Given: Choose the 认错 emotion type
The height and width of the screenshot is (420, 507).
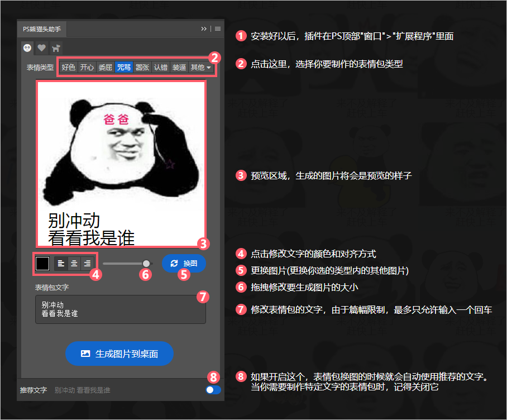Looking at the screenshot, I should (161, 67).
